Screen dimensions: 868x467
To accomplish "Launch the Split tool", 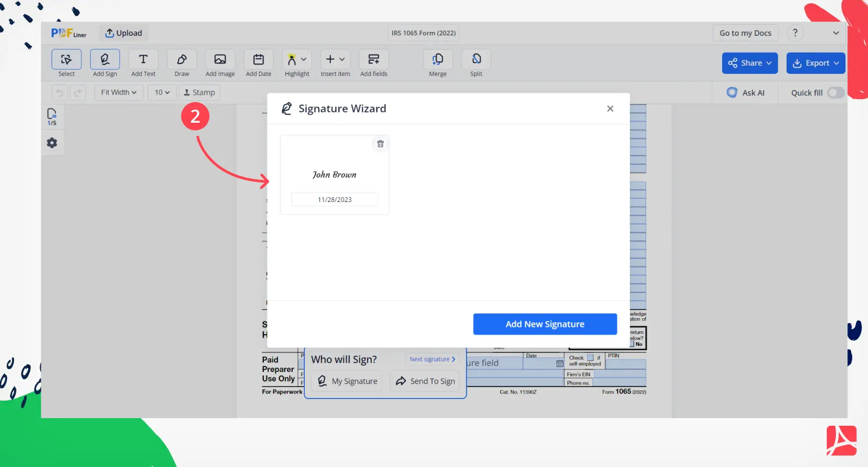I will coord(476,63).
